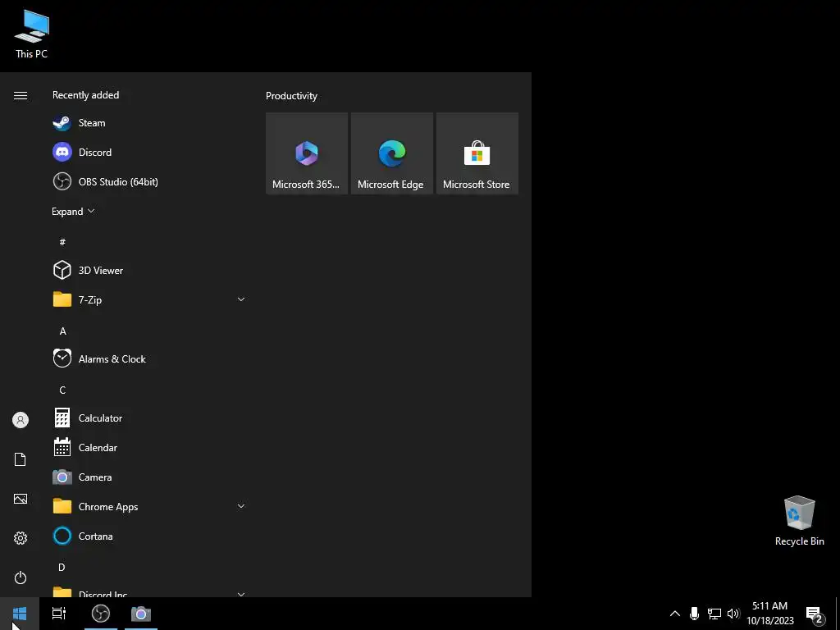Image resolution: width=840 pixels, height=630 pixels.
Task: Open Documents from Start sidebar
Action: tap(21, 459)
